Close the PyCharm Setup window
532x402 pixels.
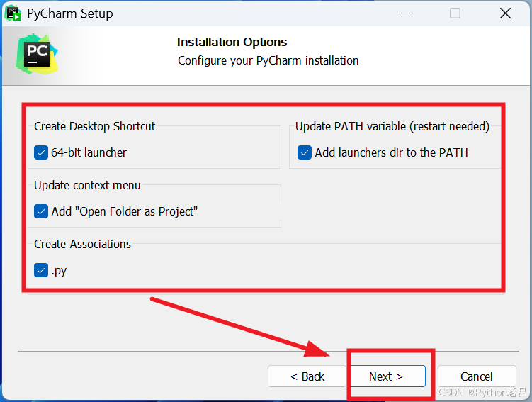505,13
